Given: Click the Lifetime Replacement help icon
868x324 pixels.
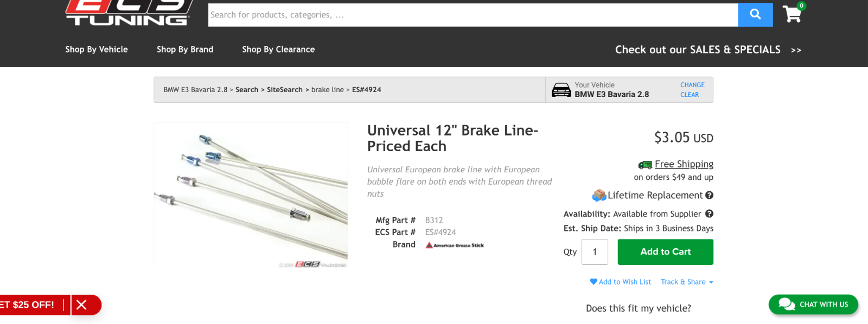Looking at the screenshot, I should tap(709, 195).
